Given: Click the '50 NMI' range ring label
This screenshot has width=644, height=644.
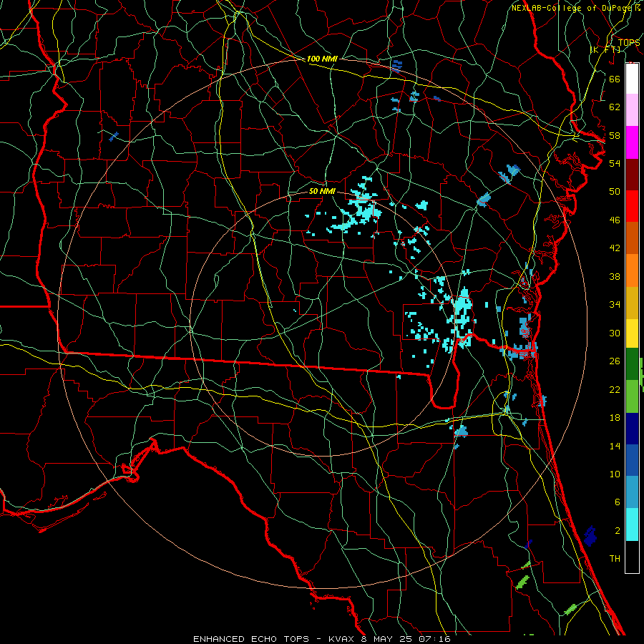Looking at the screenshot, I should click(322, 191).
